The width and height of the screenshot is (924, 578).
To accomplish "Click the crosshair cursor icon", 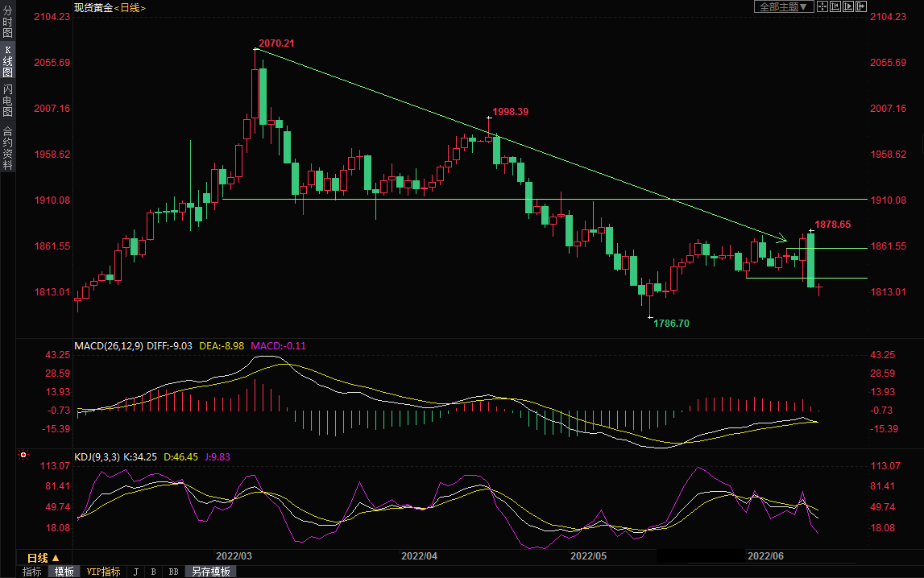I will (822, 6).
